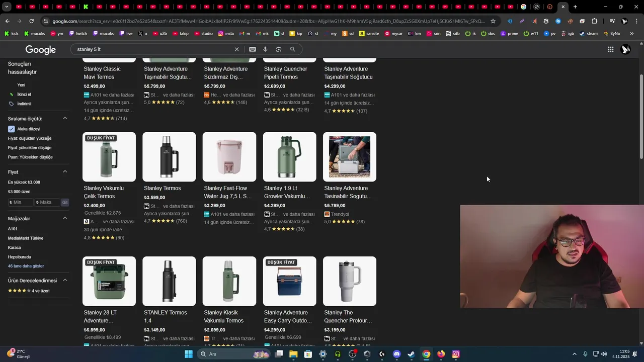The image size is (644, 362).
Task: Select the En yüksek ₺3.000 price filter
Action: pos(24,183)
